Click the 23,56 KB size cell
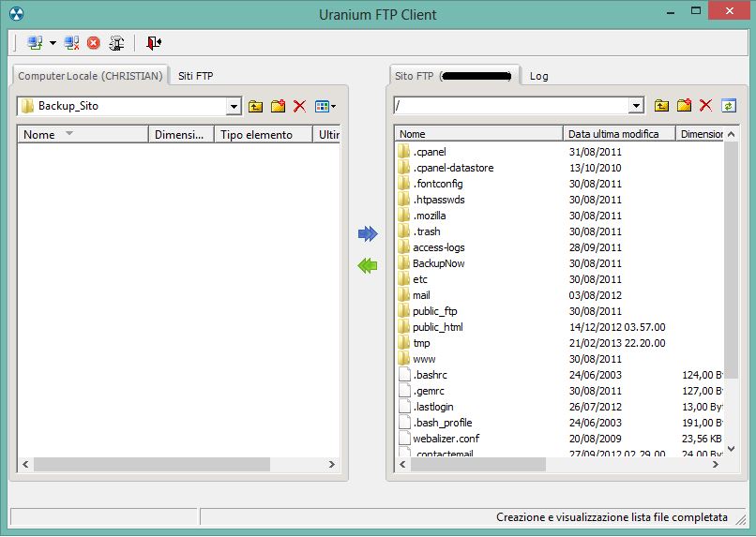The width and height of the screenshot is (756, 537). 702,438
